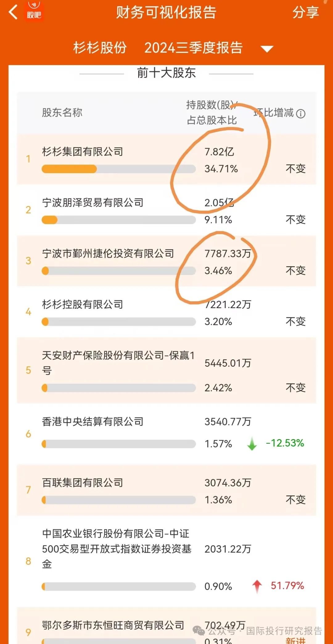Click the info icon beside 环比增减
The height and width of the screenshot is (644, 333).
301,114
